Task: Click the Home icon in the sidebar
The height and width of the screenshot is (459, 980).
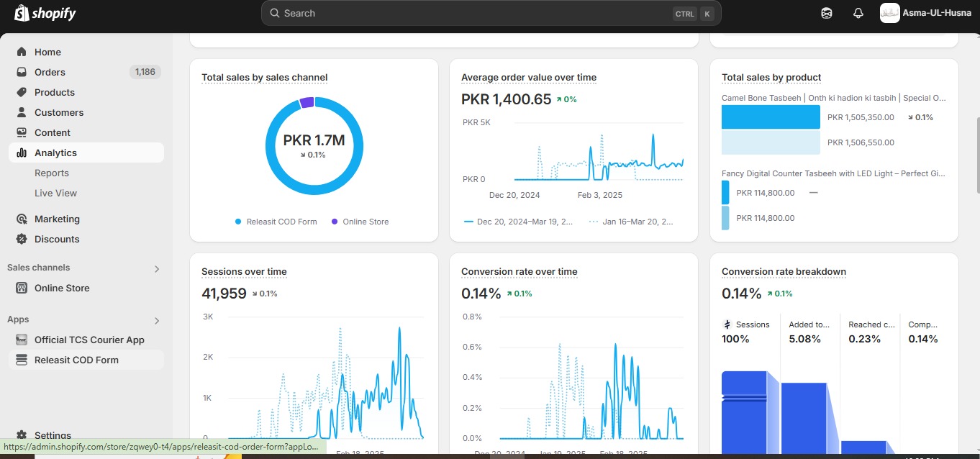Action: 22,52
